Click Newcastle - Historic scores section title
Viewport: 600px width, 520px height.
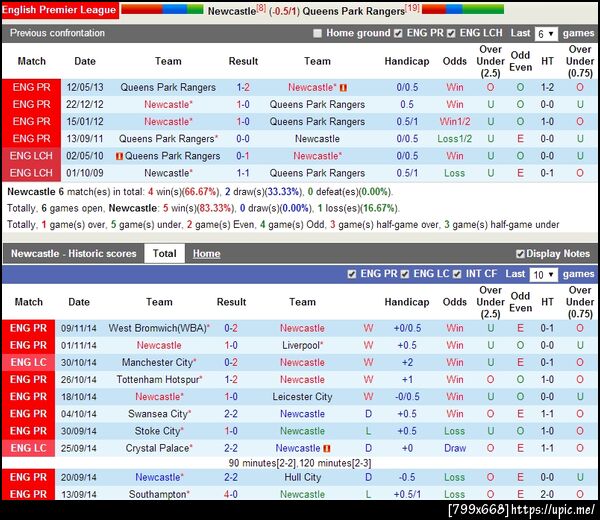[x=73, y=253]
